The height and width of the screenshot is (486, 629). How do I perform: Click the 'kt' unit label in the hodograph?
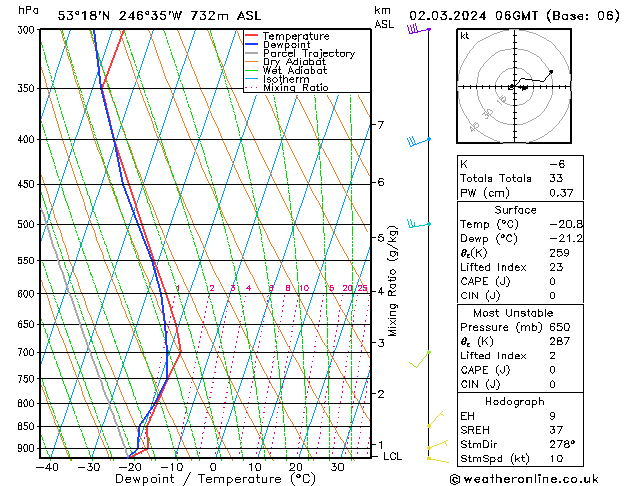click(465, 36)
